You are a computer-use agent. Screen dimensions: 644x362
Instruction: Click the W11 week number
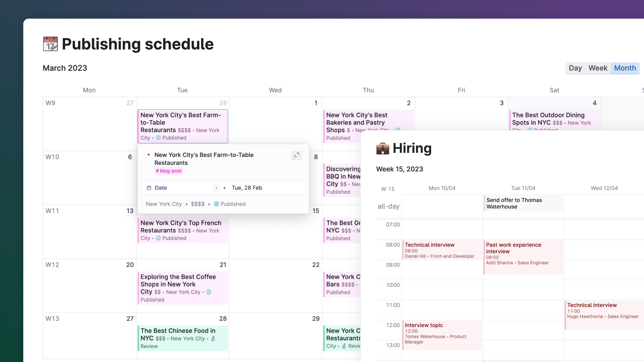(52, 211)
